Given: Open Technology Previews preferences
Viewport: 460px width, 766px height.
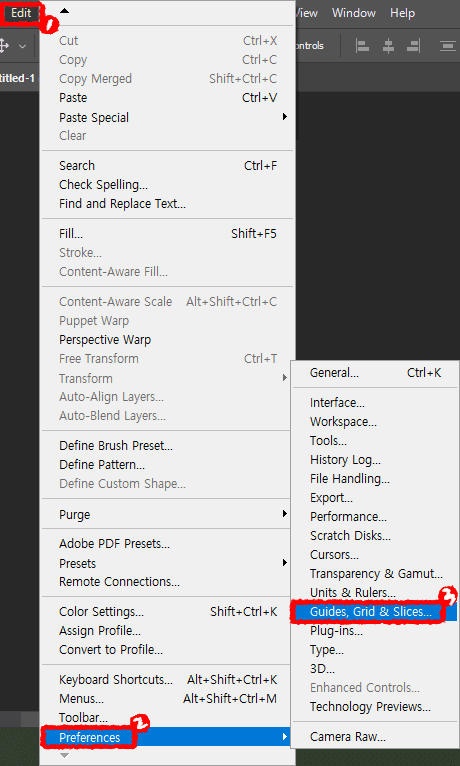Looking at the screenshot, I should 375,707.
